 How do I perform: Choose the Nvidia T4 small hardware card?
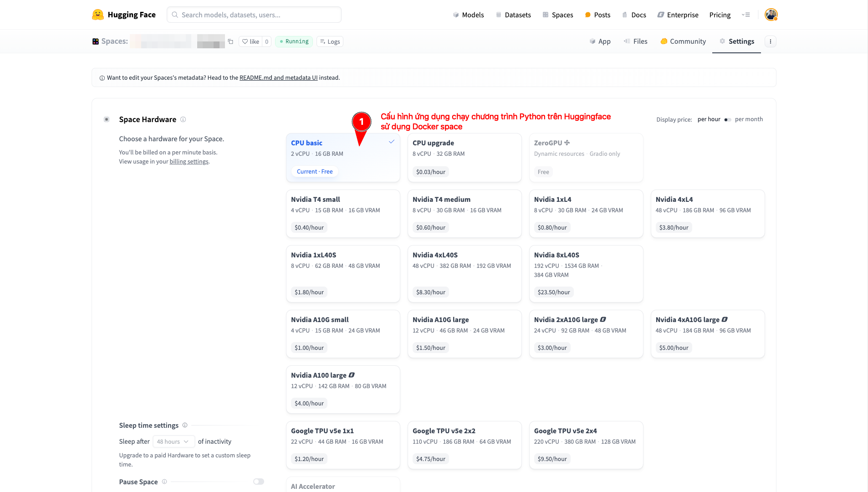click(342, 213)
